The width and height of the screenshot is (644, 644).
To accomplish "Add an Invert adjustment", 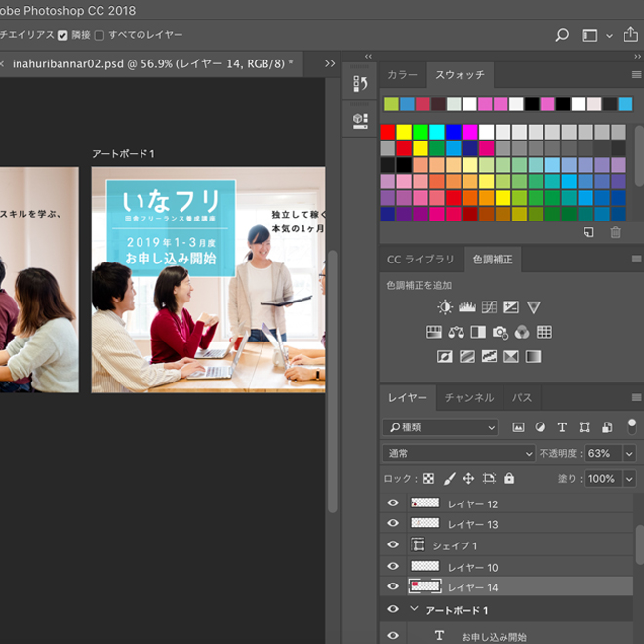I will click(445, 356).
